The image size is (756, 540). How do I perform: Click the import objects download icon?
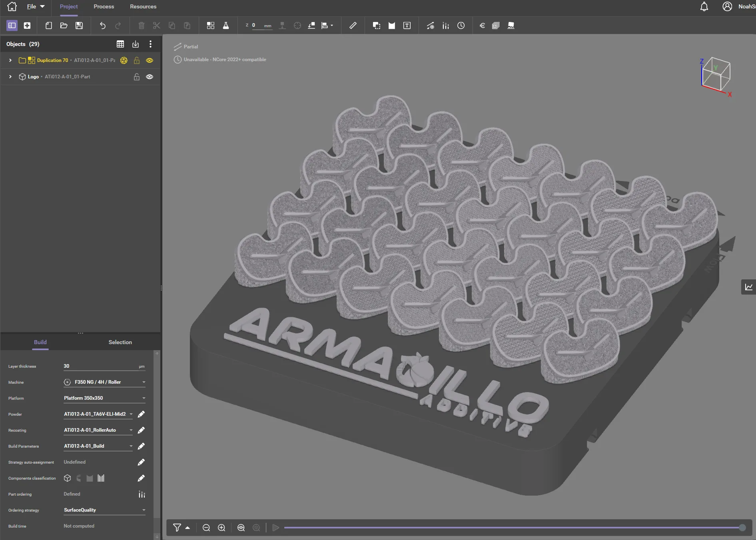click(x=136, y=44)
